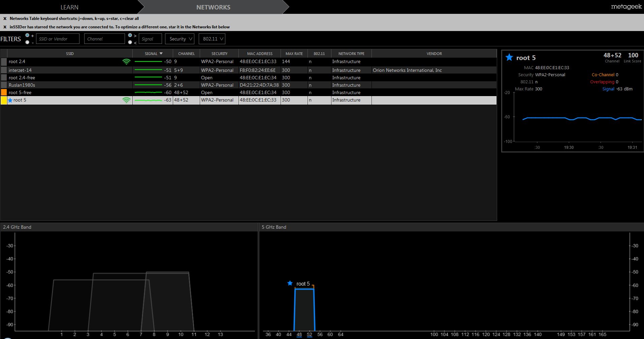644x339 pixels.
Task: Toggle sort order on the SIGNAL column
Action: click(153, 54)
